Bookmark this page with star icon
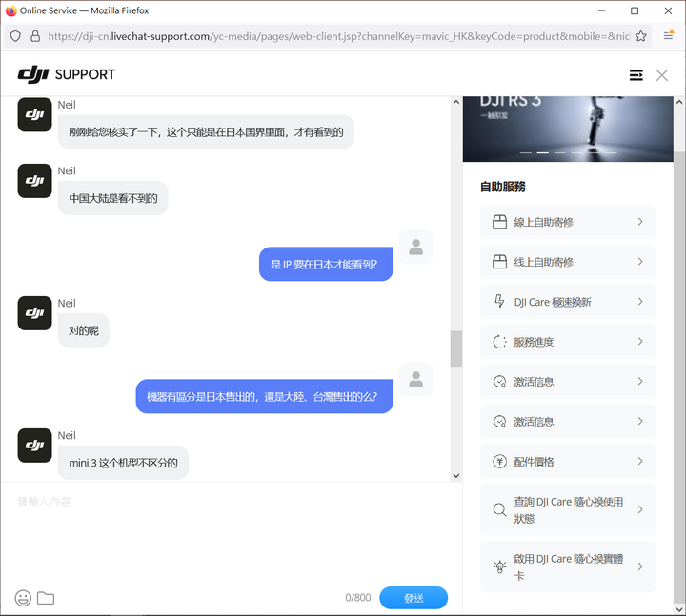Screen dimensions: 686x616 641,36
